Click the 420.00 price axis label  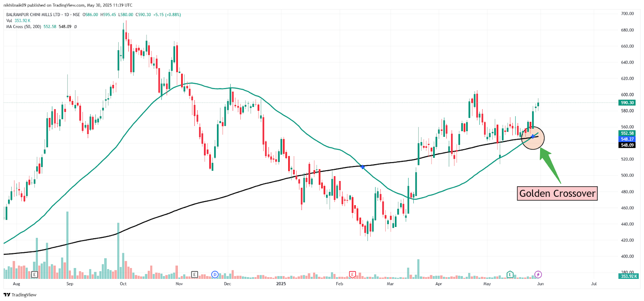pos(627,240)
